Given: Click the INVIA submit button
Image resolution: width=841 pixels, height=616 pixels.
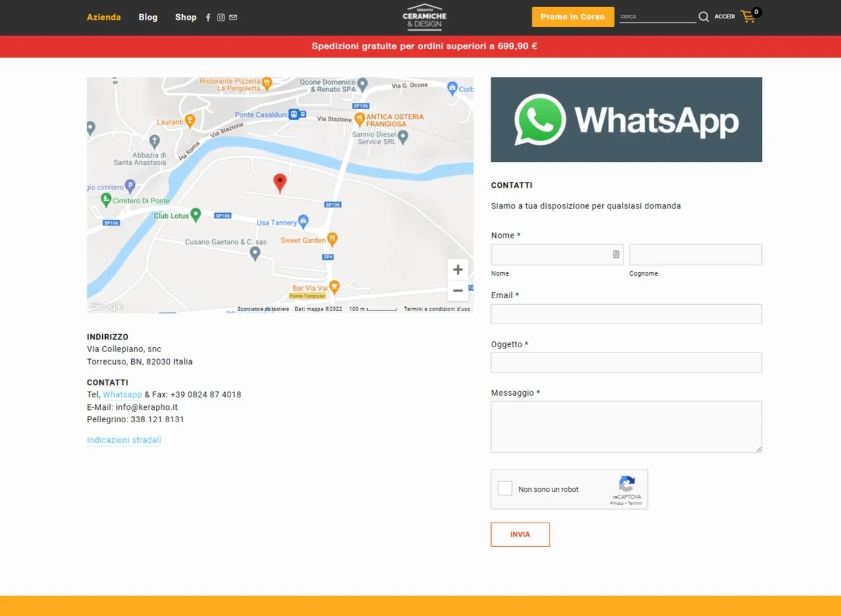Looking at the screenshot, I should point(520,534).
